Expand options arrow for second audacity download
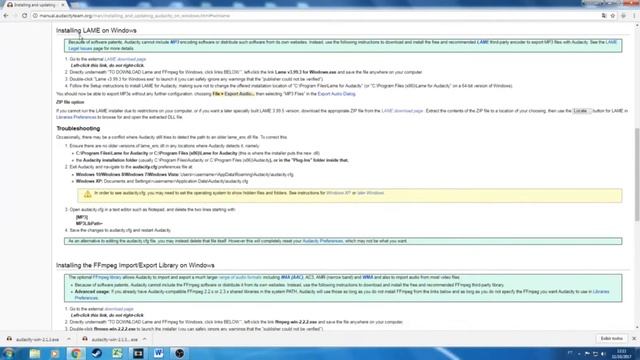This screenshot has width=640, height=360. click(x=144, y=339)
